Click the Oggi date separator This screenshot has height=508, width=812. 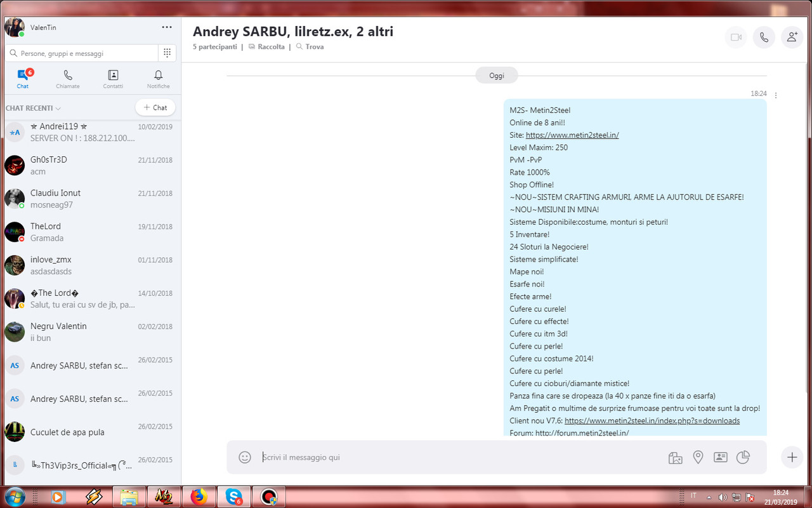click(497, 76)
